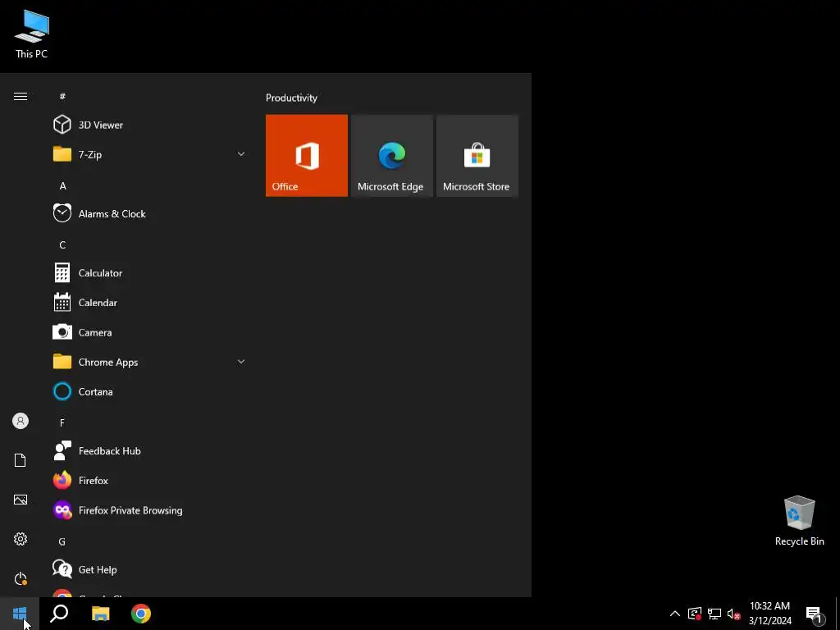
Task: Open the Calendar app
Action: 149,303
